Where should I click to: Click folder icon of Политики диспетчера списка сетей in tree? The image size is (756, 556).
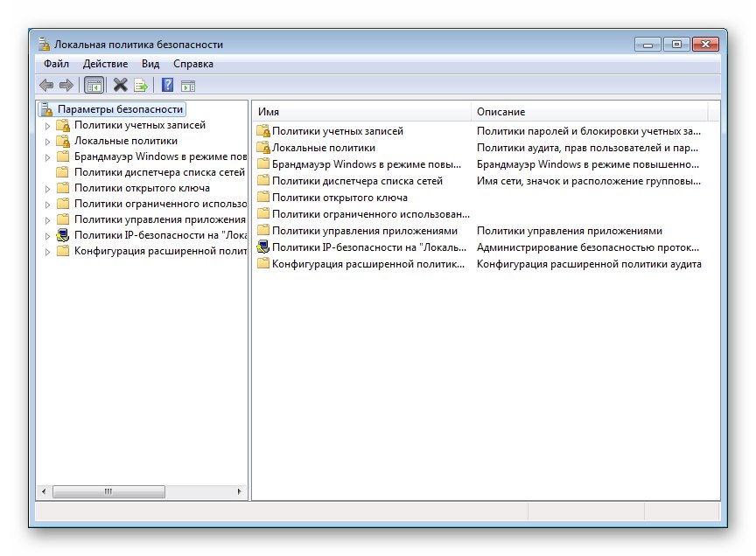(x=62, y=172)
